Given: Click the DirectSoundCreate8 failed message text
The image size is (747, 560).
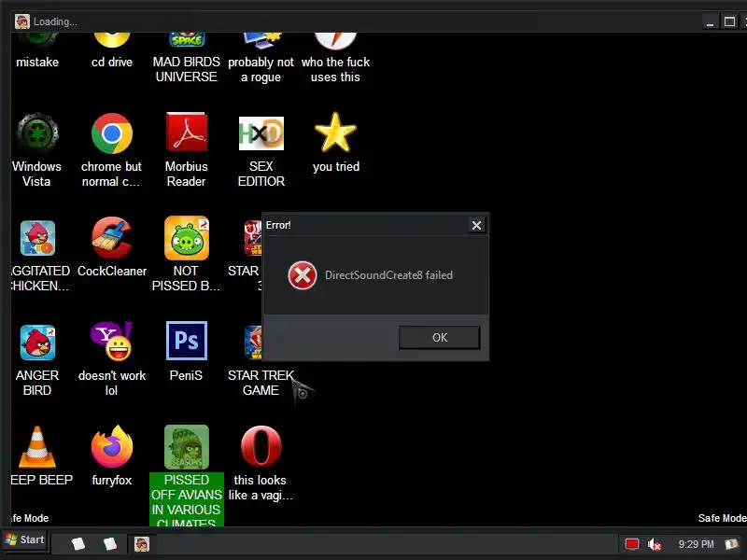Looking at the screenshot, I should [x=388, y=275].
